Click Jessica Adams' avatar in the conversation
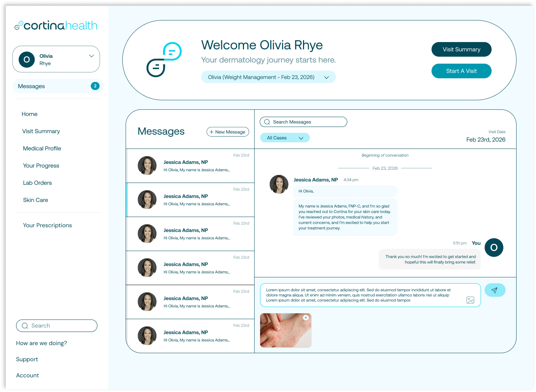Screen dimensions: 536x392 pyautogui.click(x=279, y=184)
